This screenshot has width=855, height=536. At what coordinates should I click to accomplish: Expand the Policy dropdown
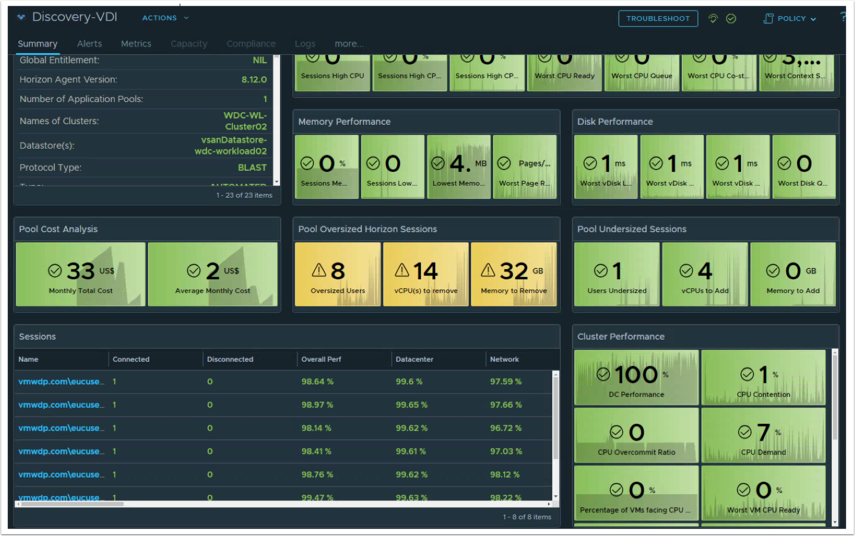[790, 18]
